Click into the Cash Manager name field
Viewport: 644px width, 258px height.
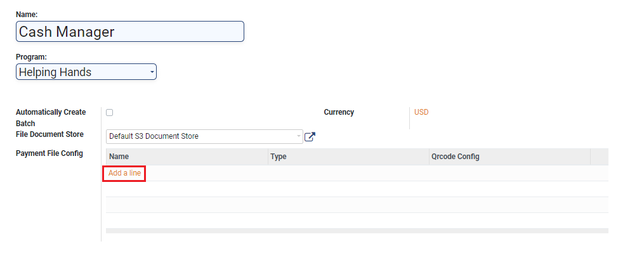point(129,32)
